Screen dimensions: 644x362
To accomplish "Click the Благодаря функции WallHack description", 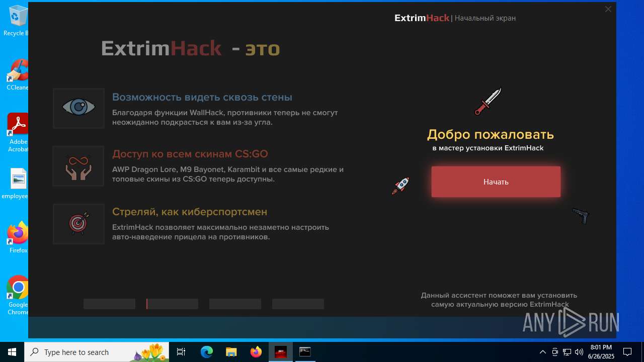I will 225,117.
